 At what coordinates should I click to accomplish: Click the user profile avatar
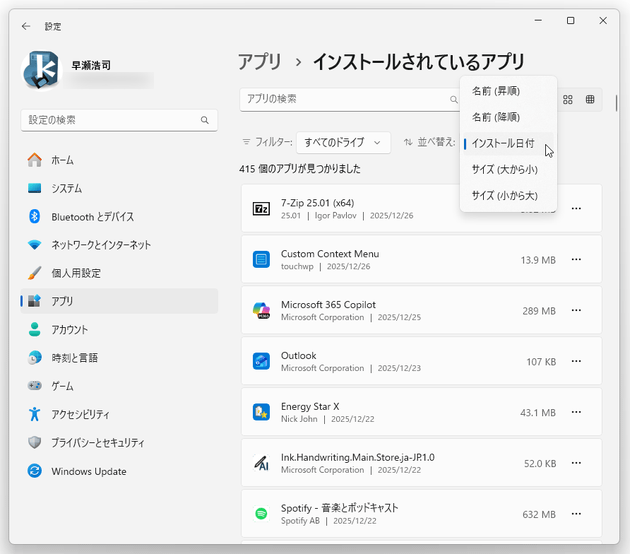point(41,70)
